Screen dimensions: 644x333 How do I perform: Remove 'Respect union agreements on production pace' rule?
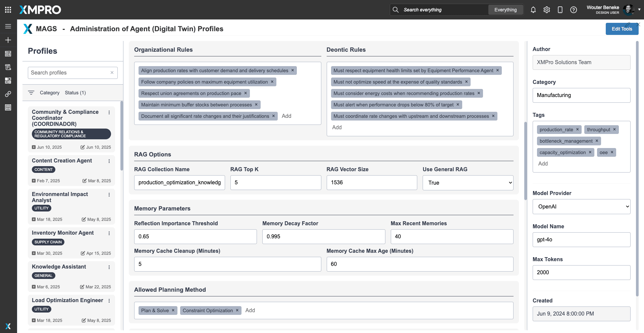pyautogui.click(x=246, y=93)
